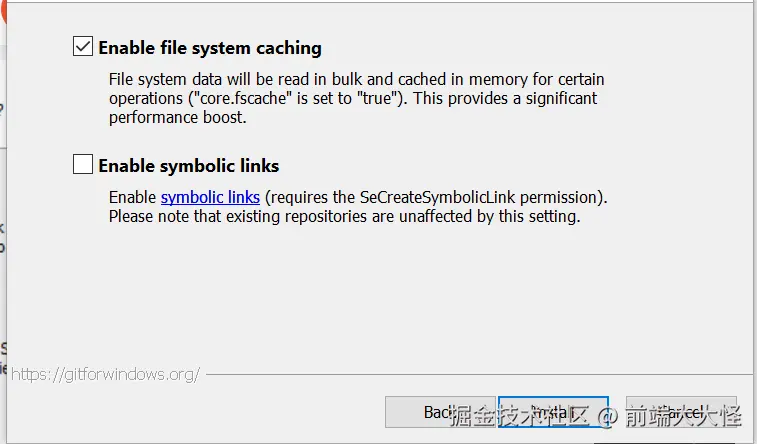Click the 'Enable file system caching' label text
757x444 pixels.
click(210, 47)
